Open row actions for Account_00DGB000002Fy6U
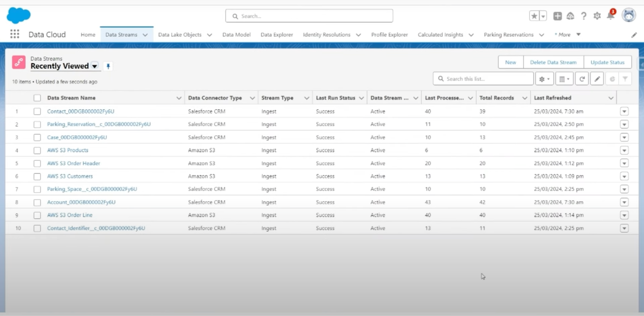This screenshot has width=644, height=316. coord(624,202)
